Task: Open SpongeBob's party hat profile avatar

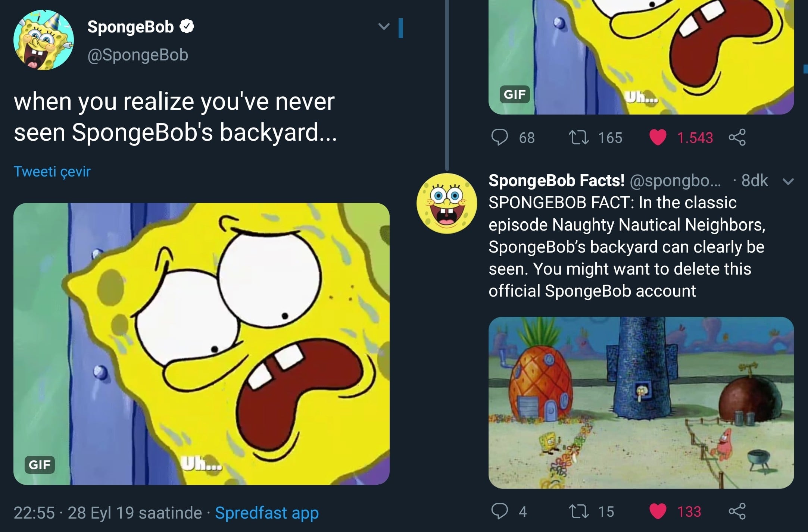Action: click(x=44, y=40)
